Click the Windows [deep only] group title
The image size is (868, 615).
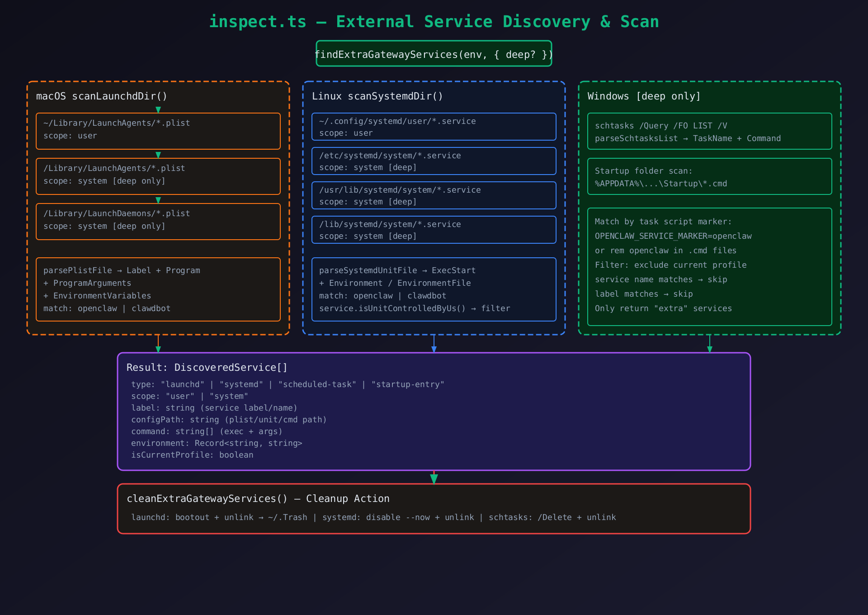(644, 96)
